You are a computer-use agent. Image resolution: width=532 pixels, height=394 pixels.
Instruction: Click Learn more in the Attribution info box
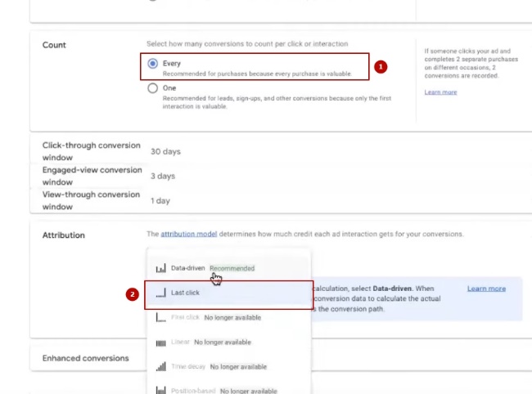486,289
